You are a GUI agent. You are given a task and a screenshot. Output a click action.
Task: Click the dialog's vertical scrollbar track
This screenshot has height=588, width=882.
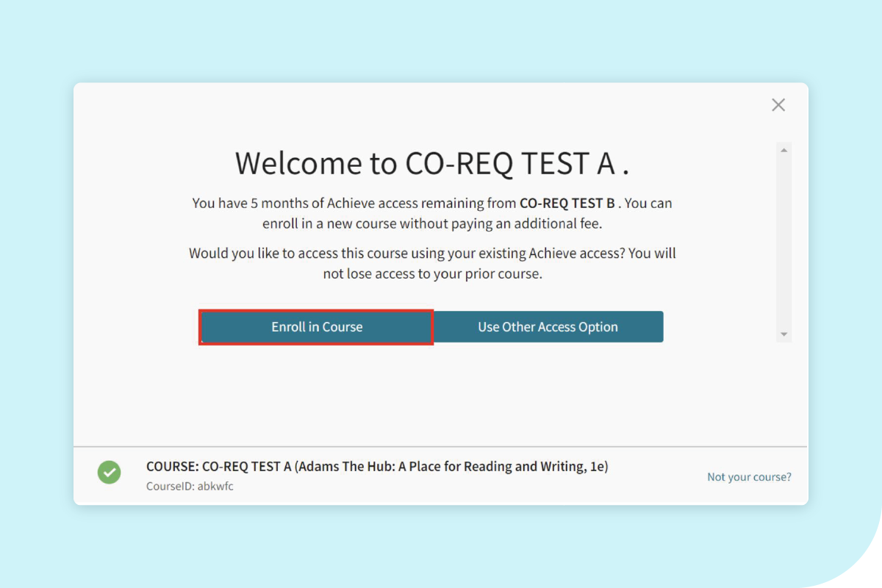784,243
